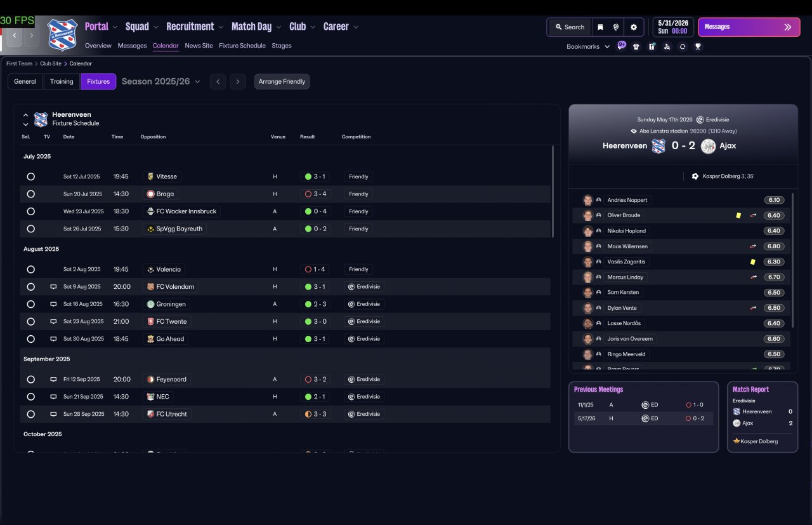Select the FC Wacker Innsbruck fixture radio button
Image resolution: width=812 pixels, height=525 pixels.
[30, 211]
